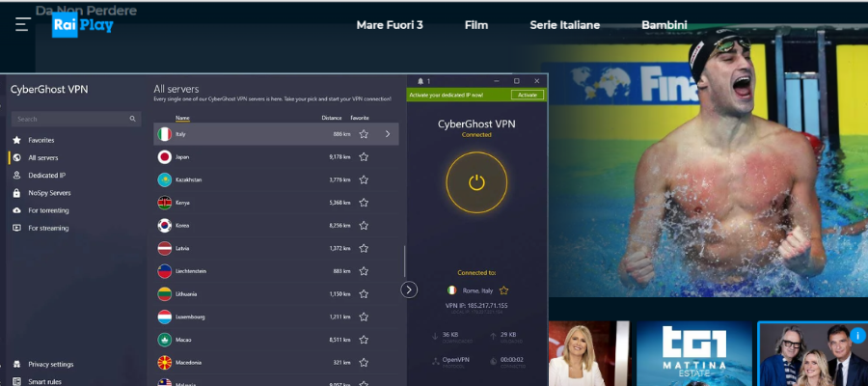Click the Lithuania flag icon
The width and height of the screenshot is (868, 386).
click(164, 294)
